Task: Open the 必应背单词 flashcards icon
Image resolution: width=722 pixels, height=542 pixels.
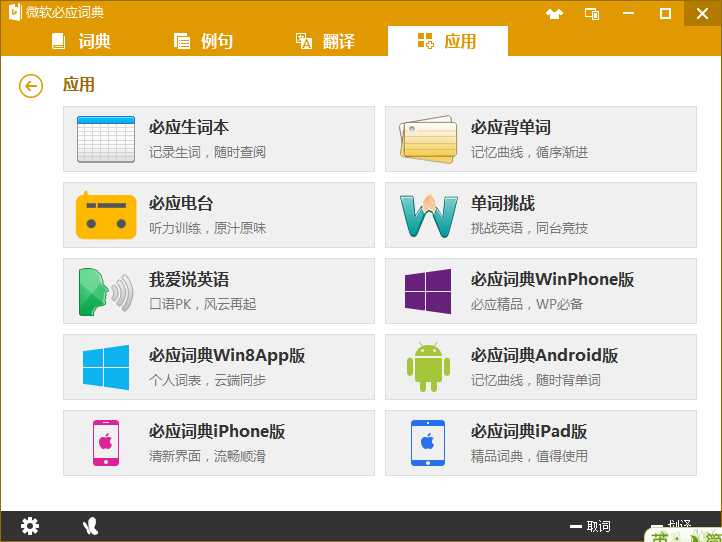Action: point(428,139)
